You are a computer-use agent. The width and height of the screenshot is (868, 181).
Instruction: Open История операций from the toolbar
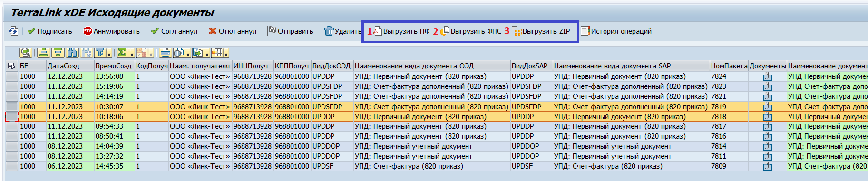pos(616,31)
